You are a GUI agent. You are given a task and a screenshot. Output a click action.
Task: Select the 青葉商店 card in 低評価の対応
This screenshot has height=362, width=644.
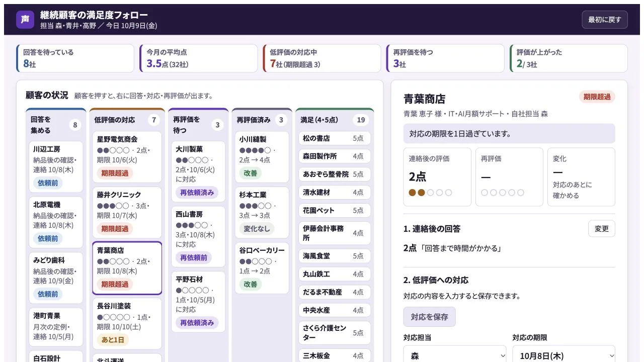coord(127,268)
